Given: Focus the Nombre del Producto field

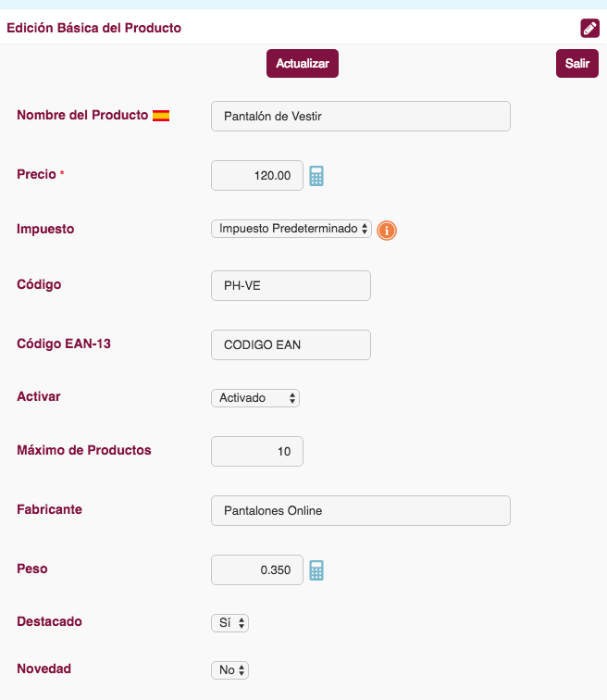Looking at the screenshot, I should [361, 116].
